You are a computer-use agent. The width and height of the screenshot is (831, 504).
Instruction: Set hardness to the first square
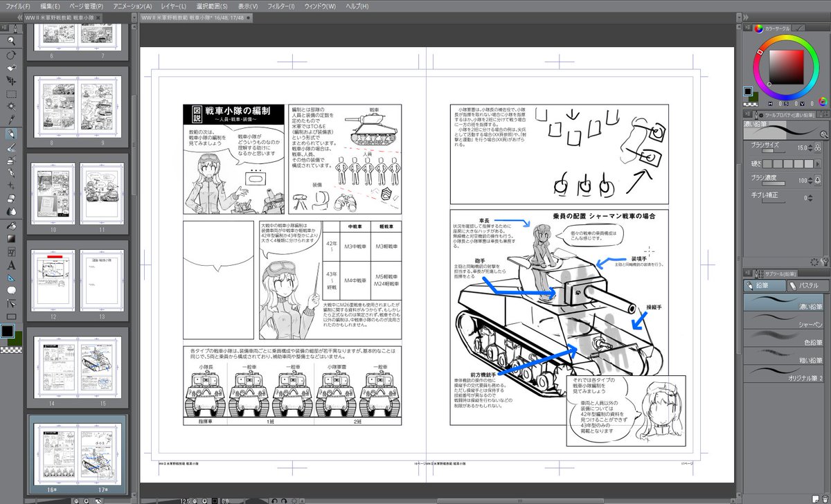767,163
